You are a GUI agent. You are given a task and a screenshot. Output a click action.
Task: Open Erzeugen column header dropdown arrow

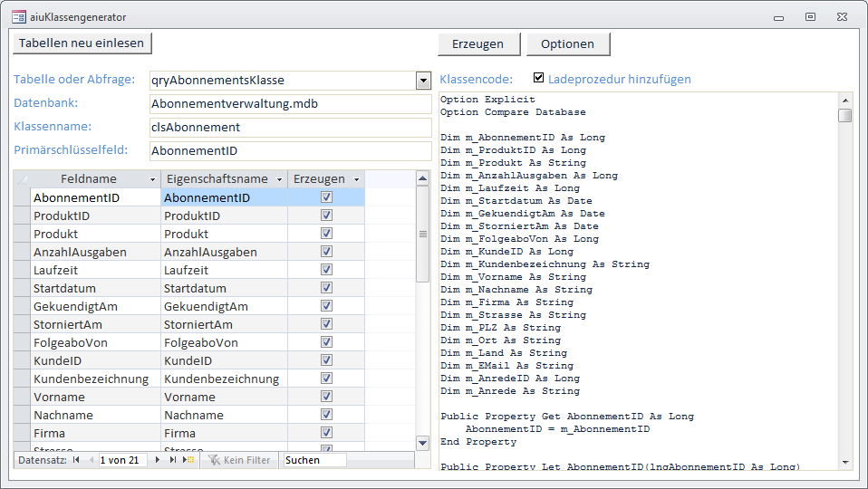point(356,179)
